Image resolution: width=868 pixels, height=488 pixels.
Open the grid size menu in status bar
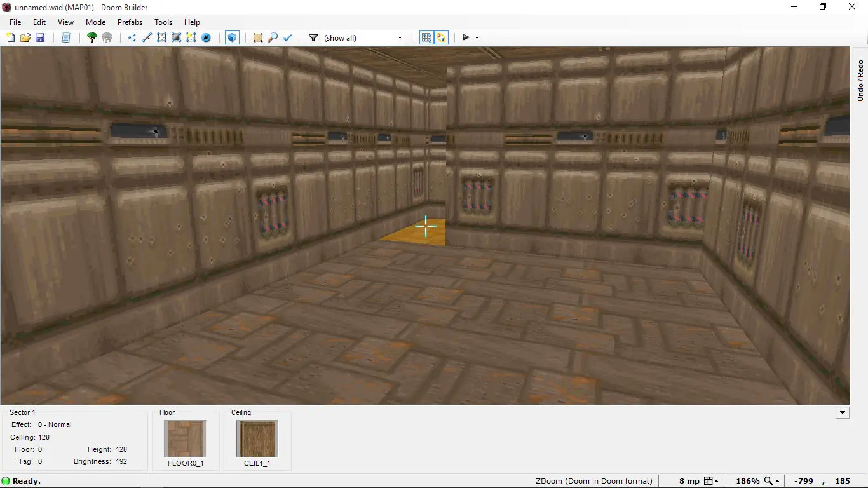pyautogui.click(x=711, y=481)
